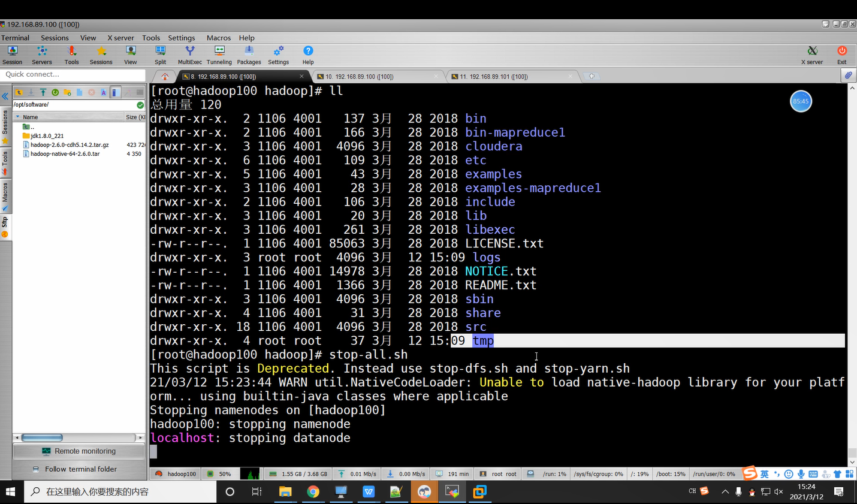Sort by Name column arrow
The height and width of the screenshot is (504, 857).
(18, 117)
